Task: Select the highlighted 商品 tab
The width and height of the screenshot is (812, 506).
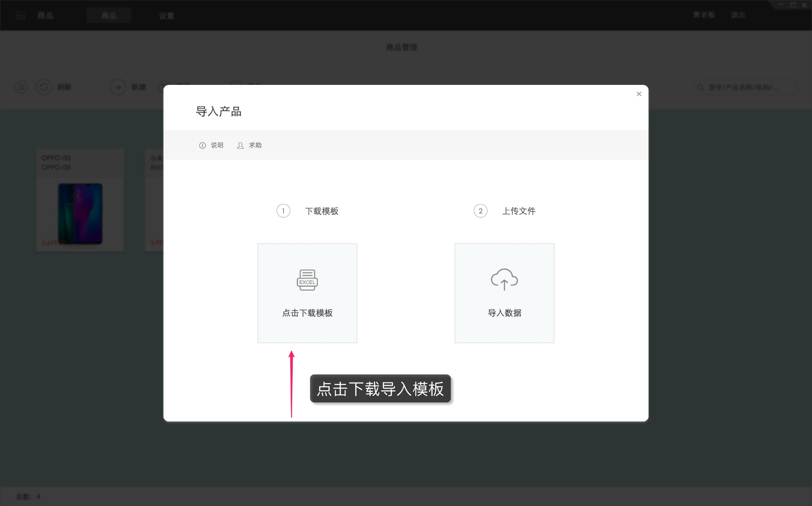Action: 109,15
